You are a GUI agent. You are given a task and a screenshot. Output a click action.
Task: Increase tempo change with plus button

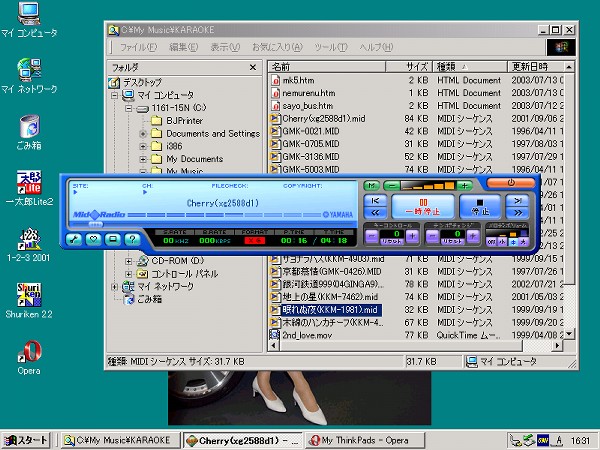[473, 236]
